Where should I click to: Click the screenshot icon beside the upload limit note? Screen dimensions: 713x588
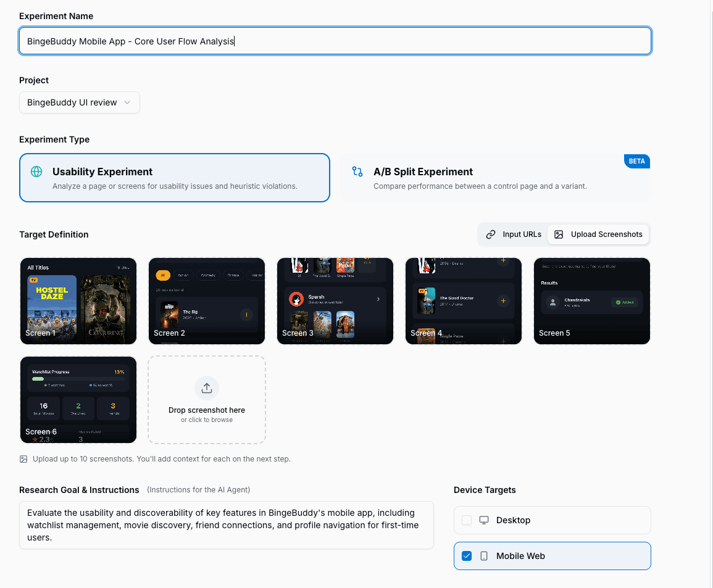[x=23, y=459]
